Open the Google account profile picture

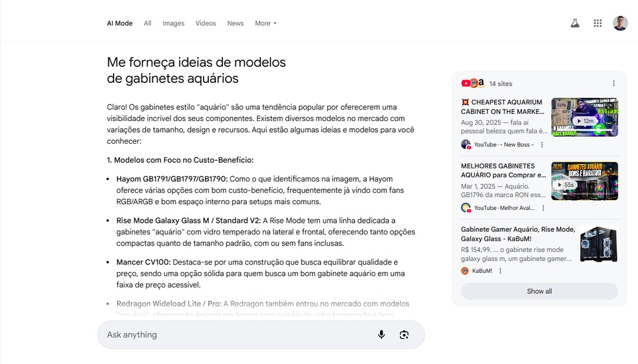click(620, 23)
